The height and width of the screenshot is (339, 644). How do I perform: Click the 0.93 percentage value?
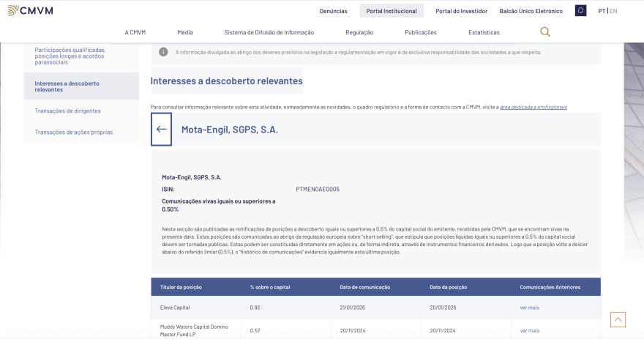tap(255, 308)
